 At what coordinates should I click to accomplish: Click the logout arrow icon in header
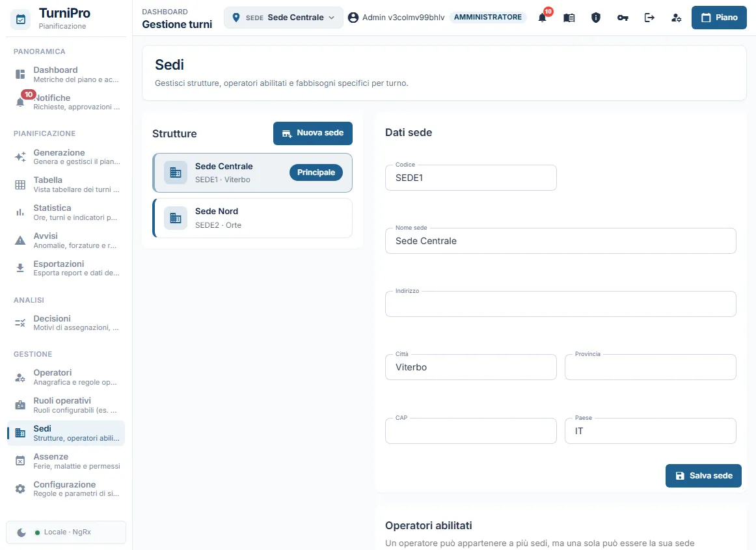649,18
